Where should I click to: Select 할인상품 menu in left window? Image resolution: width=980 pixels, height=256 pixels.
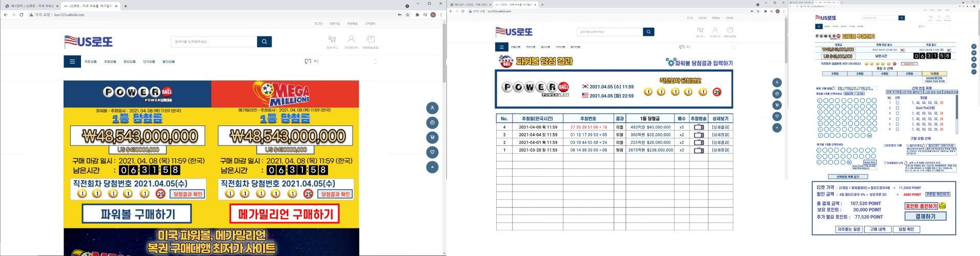click(169, 61)
